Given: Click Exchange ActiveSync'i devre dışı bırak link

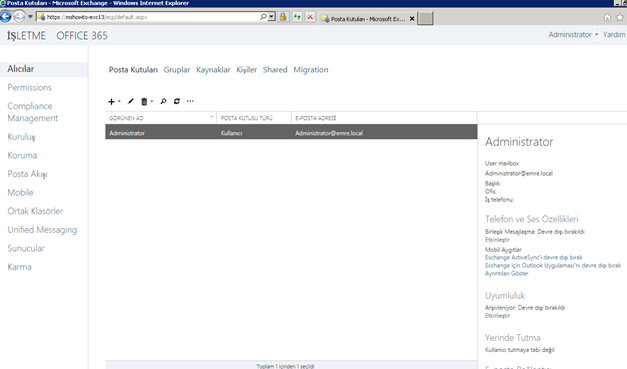Looking at the screenshot, I should 534,257.
